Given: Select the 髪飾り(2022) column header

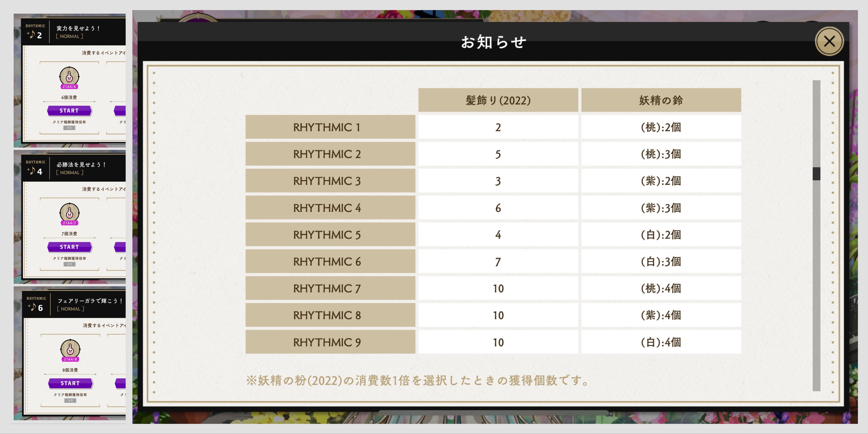Looking at the screenshot, I should pos(498,100).
